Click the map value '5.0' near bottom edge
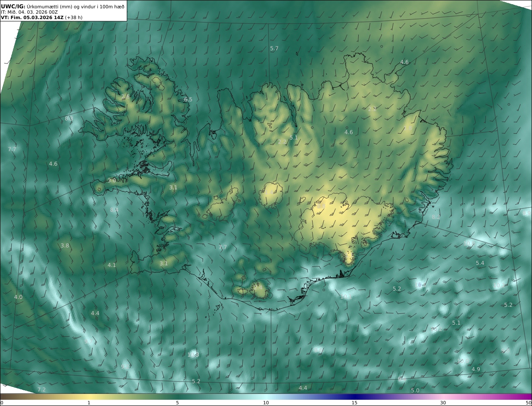 pos(415,391)
